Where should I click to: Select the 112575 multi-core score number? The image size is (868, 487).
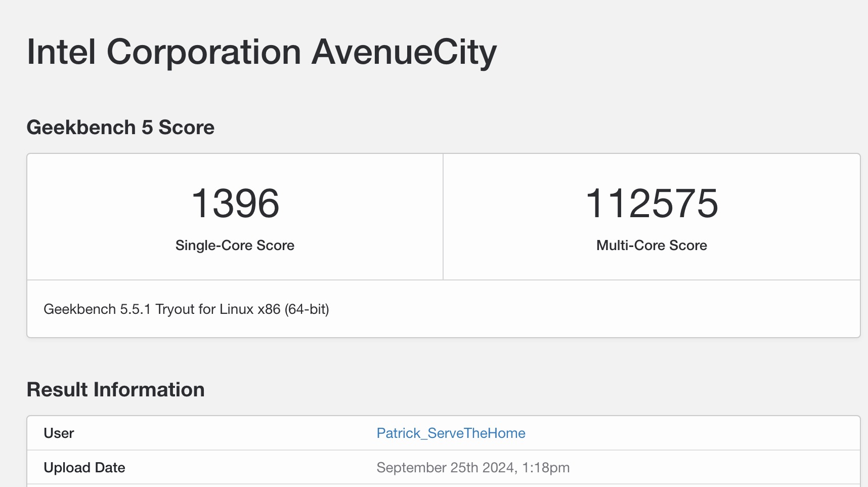pyautogui.click(x=652, y=204)
